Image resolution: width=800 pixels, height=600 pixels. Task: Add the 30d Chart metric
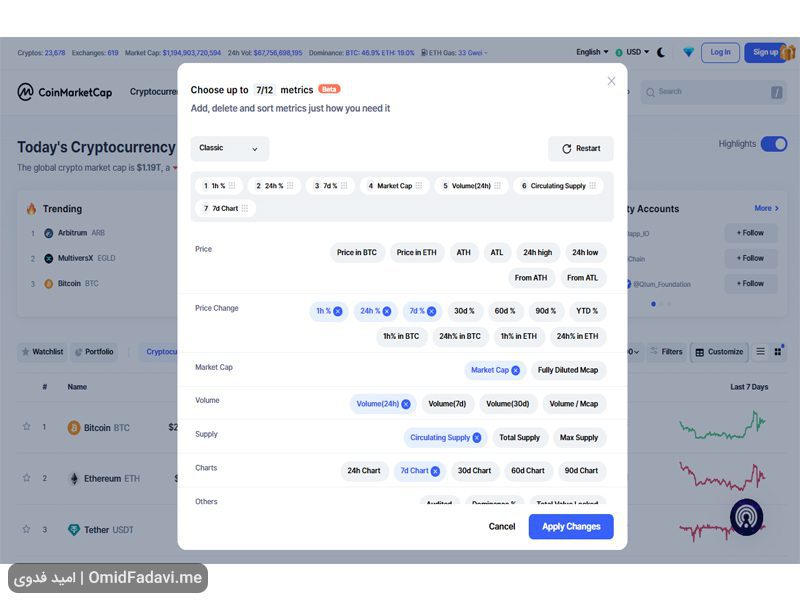[474, 470]
